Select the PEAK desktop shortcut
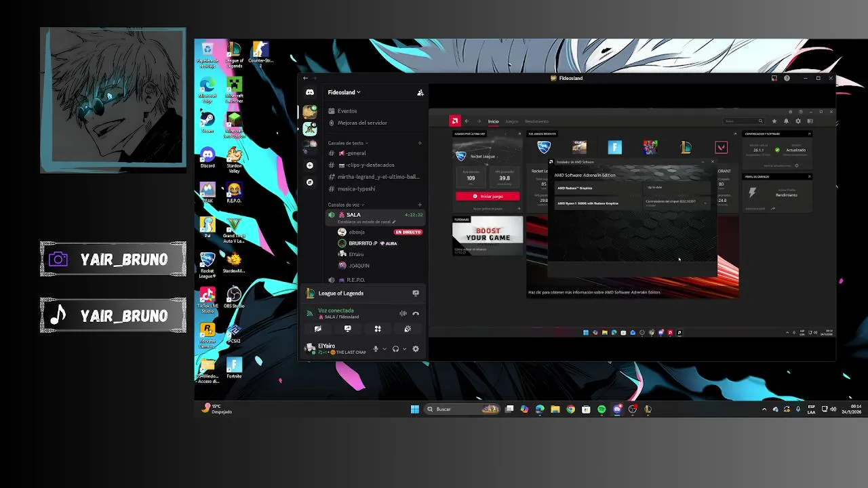The height and width of the screenshot is (488, 868). point(208,193)
